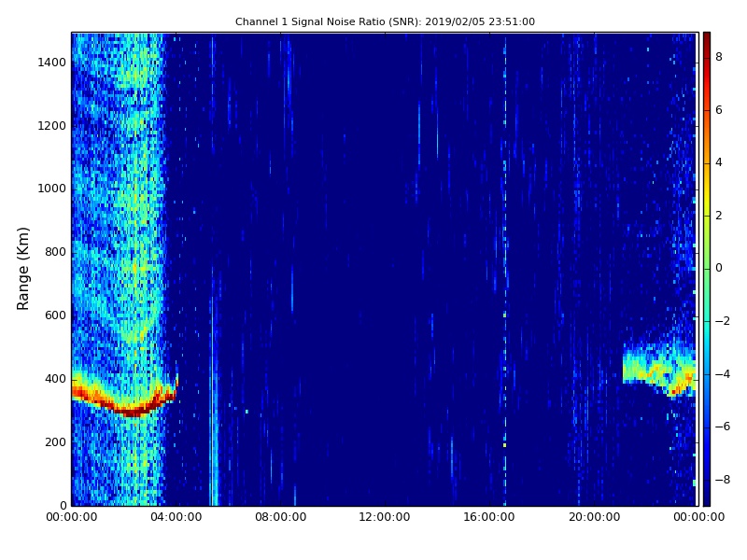Image resolution: width=747 pixels, height=560 pixels.
Task: Click the plot title showing Channel 1 SNR
Action: pos(385,21)
